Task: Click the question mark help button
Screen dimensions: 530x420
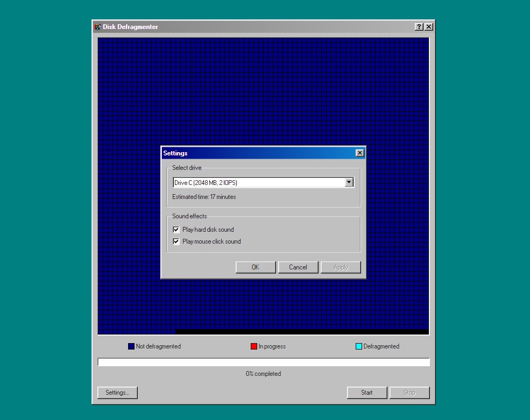Action: (419, 27)
